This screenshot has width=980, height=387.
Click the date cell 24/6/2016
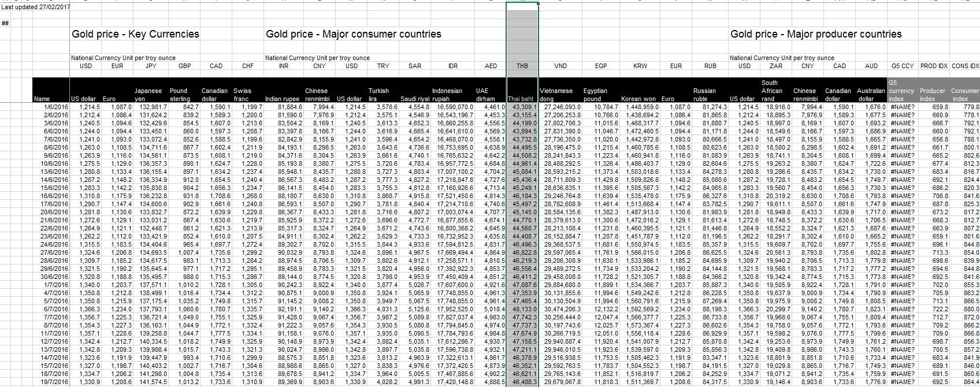pos(54,244)
